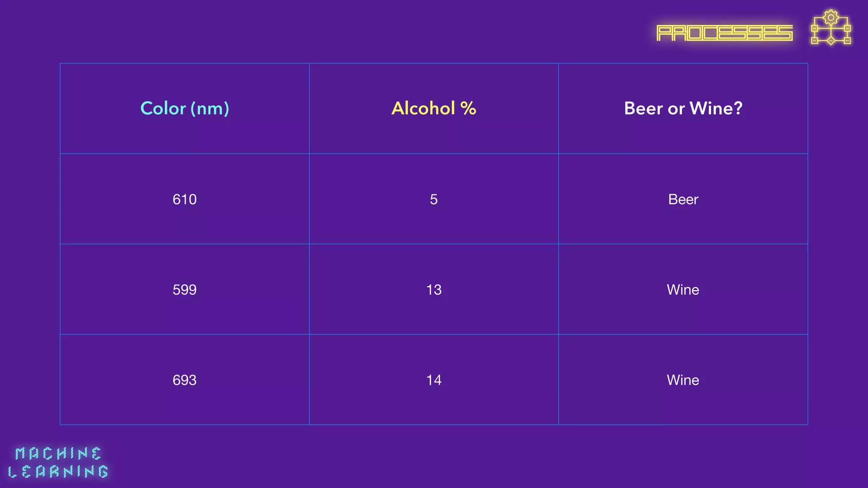Click the Machine Learning logo
This screenshot has width=868, height=488.
(x=58, y=463)
